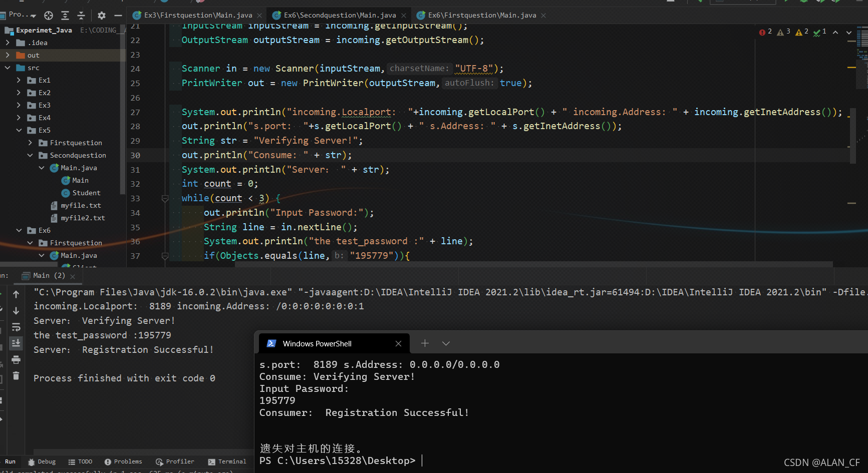Close the Ex6\Firstquestion\Main.java tab
Viewport: 868px width, 473px height.
(x=543, y=16)
